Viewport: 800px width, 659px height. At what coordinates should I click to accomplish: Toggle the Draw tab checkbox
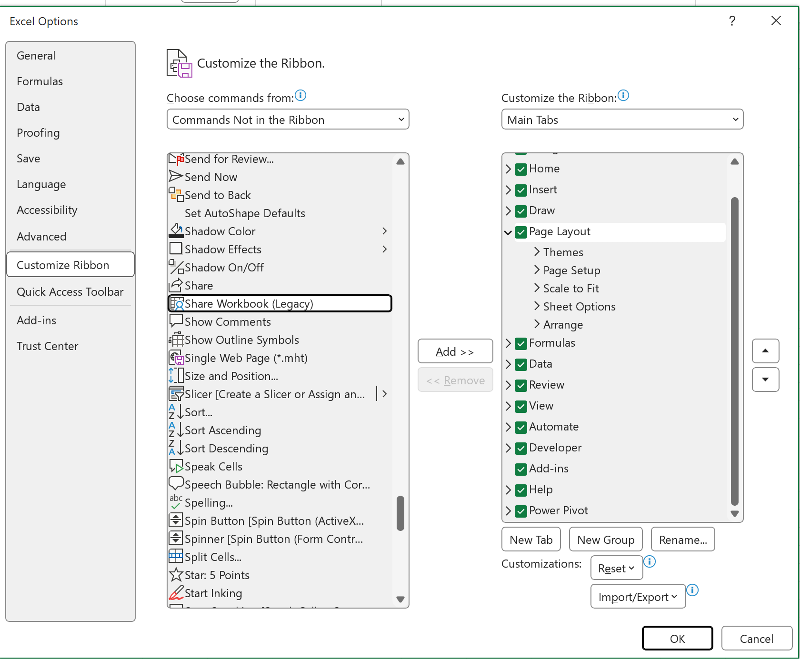coord(521,211)
